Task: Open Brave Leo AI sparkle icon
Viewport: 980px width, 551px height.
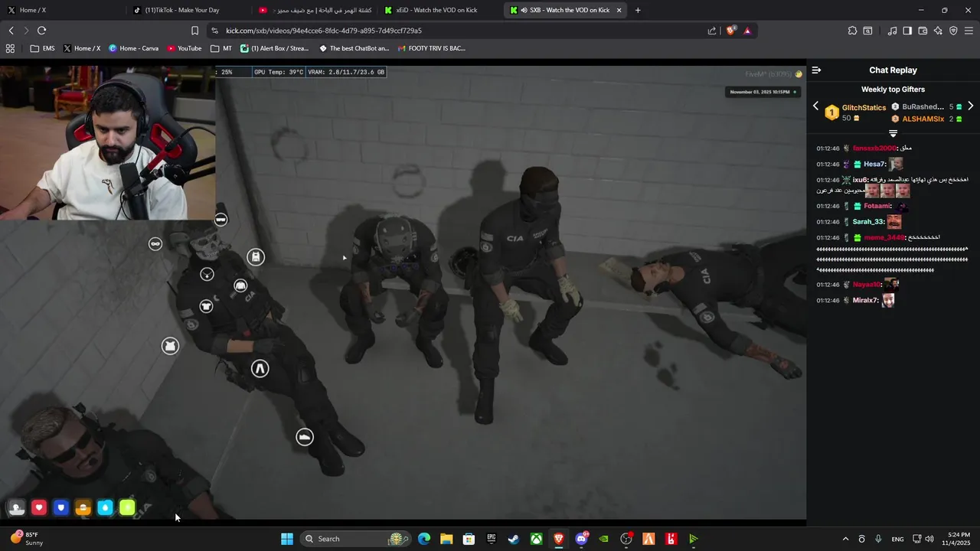Action: point(938,31)
